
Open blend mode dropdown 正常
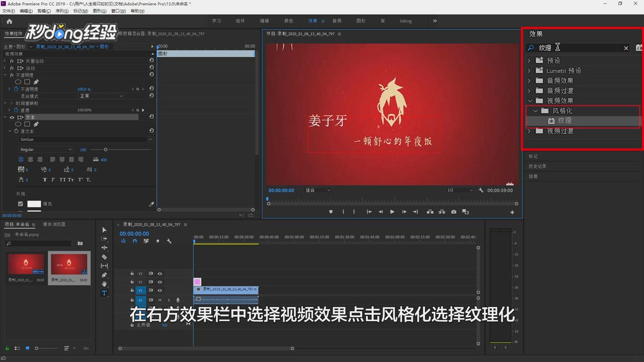(x=101, y=96)
